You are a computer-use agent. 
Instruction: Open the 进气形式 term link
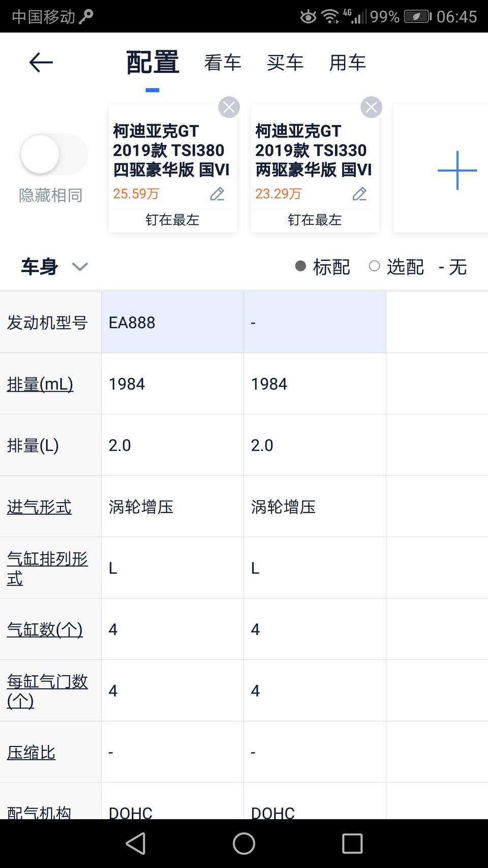(39, 507)
